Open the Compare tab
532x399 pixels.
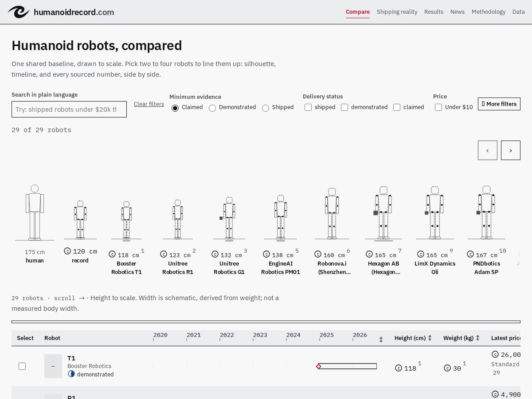(x=358, y=12)
